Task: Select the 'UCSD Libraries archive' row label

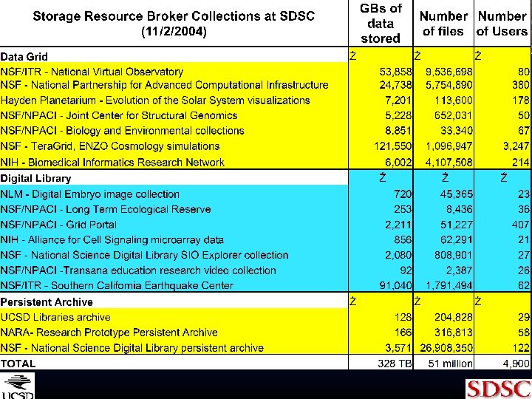Action: pyautogui.click(x=55, y=317)
